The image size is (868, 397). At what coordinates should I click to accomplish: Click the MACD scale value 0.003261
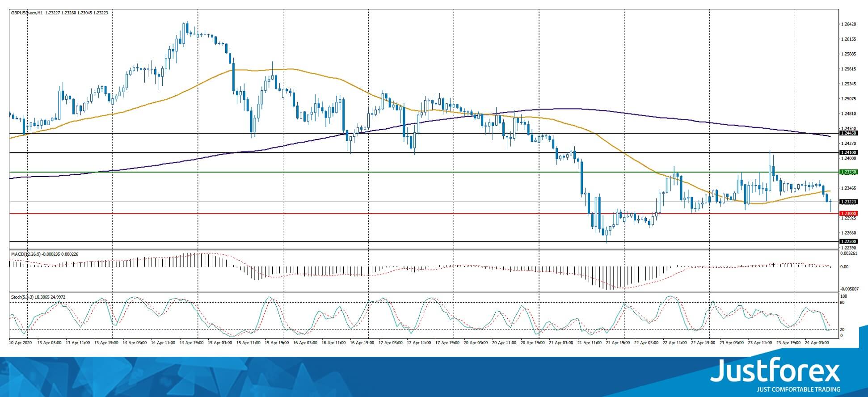pyautogui.click(x=848, y=253)
